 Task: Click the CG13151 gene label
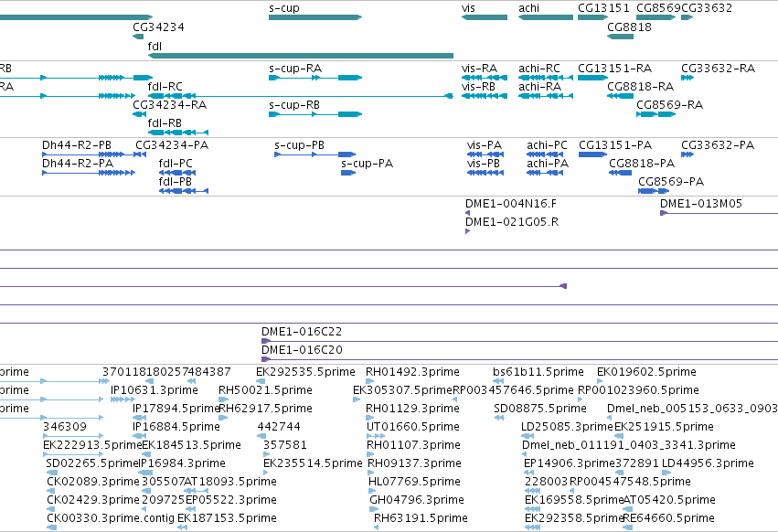pos(604,8)
